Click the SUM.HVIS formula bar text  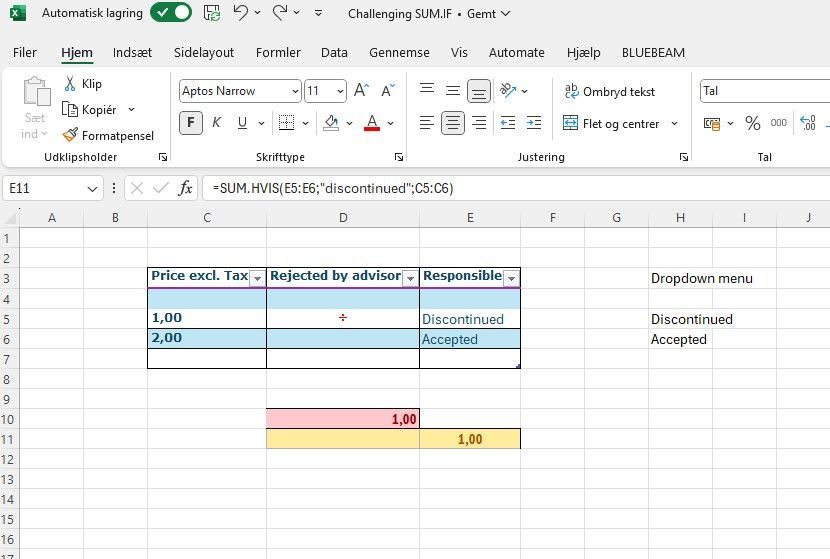pos(333,188)
